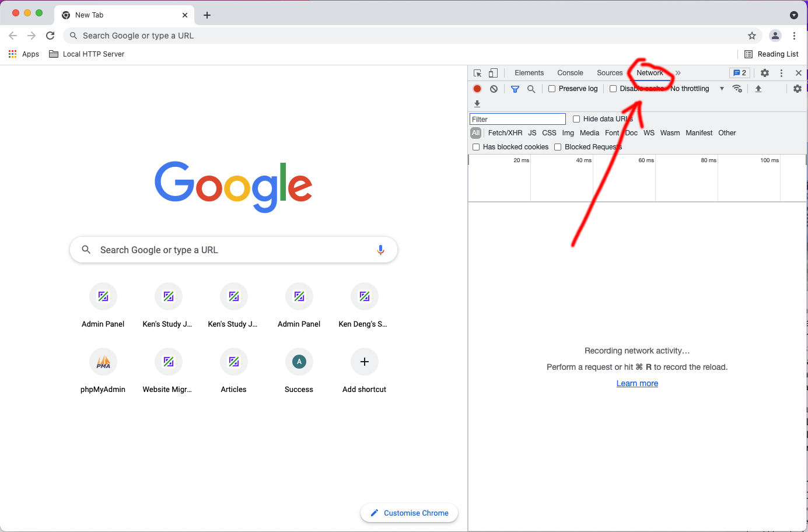Filter requests by CSS

(x=550, y=133)
